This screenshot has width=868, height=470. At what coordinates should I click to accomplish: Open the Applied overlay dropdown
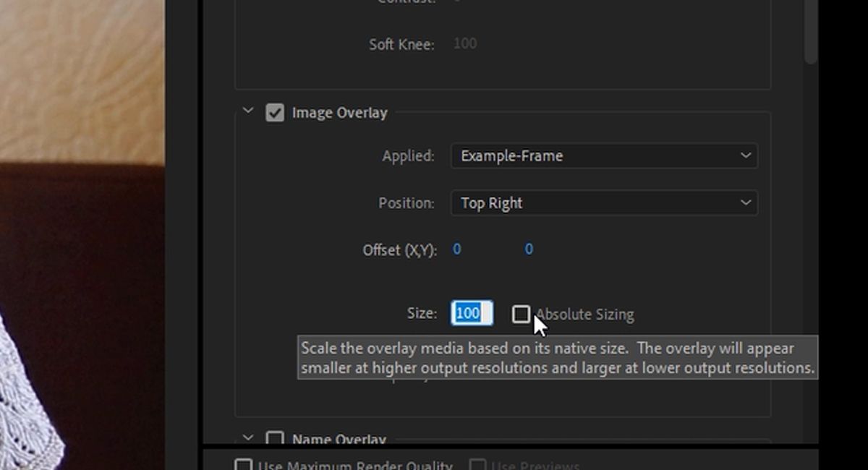604,155
